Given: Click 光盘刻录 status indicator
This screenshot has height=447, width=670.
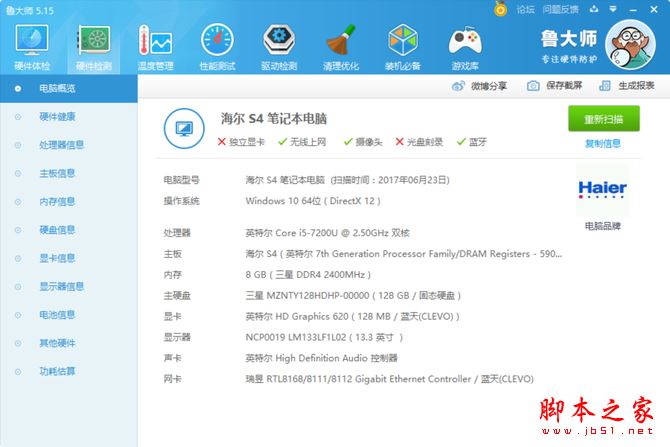Looking at the screenshot, I should click(x=419, y=142).
